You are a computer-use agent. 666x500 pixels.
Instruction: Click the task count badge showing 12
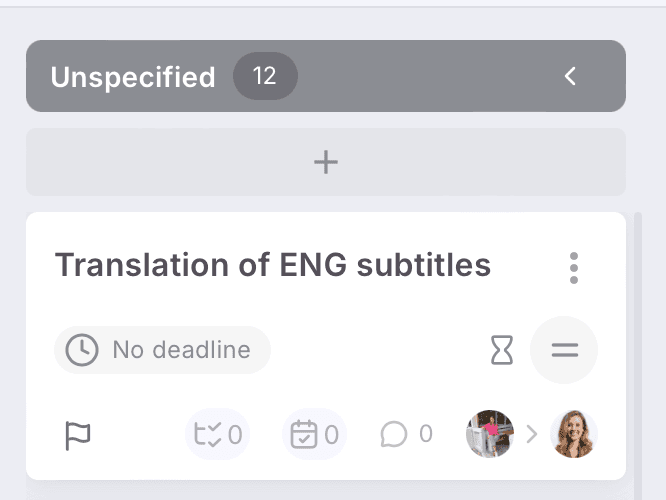(265, 77)
